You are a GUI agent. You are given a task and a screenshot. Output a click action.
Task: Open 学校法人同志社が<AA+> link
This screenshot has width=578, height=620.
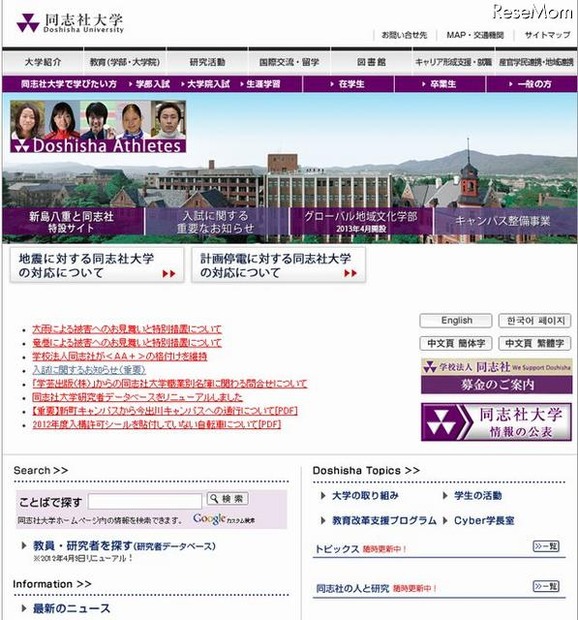click(119, 356)
